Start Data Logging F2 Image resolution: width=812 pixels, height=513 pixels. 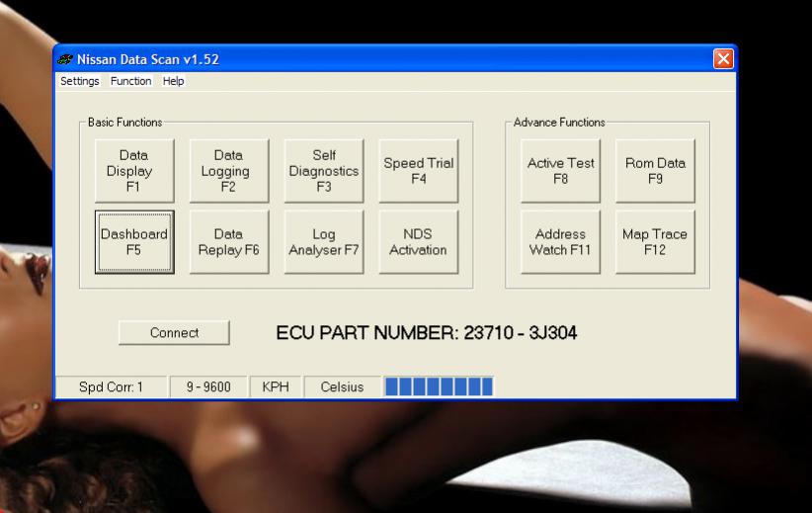229,170
